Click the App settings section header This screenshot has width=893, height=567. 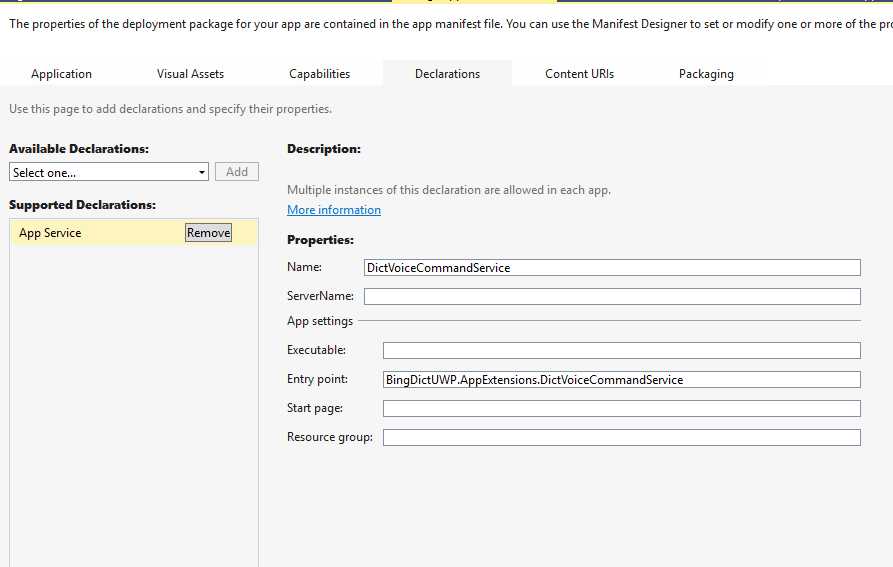[x=320, y=321]
